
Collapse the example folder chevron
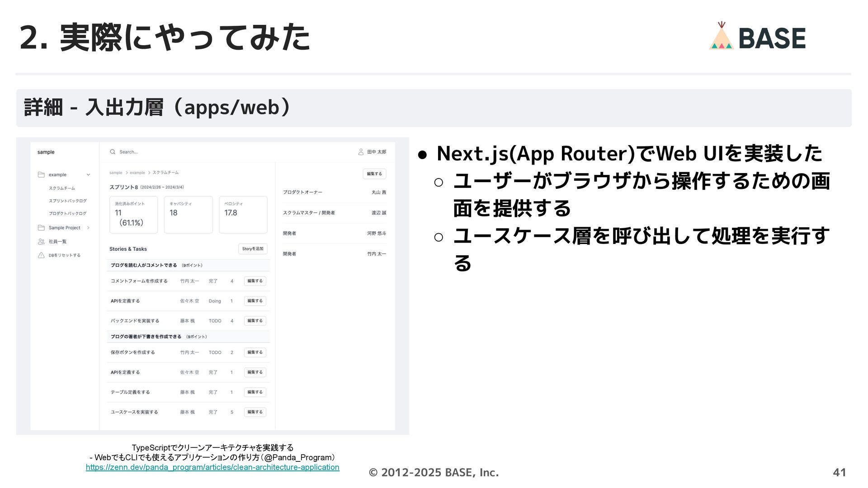pyautogui.click(x=88, y=175)
